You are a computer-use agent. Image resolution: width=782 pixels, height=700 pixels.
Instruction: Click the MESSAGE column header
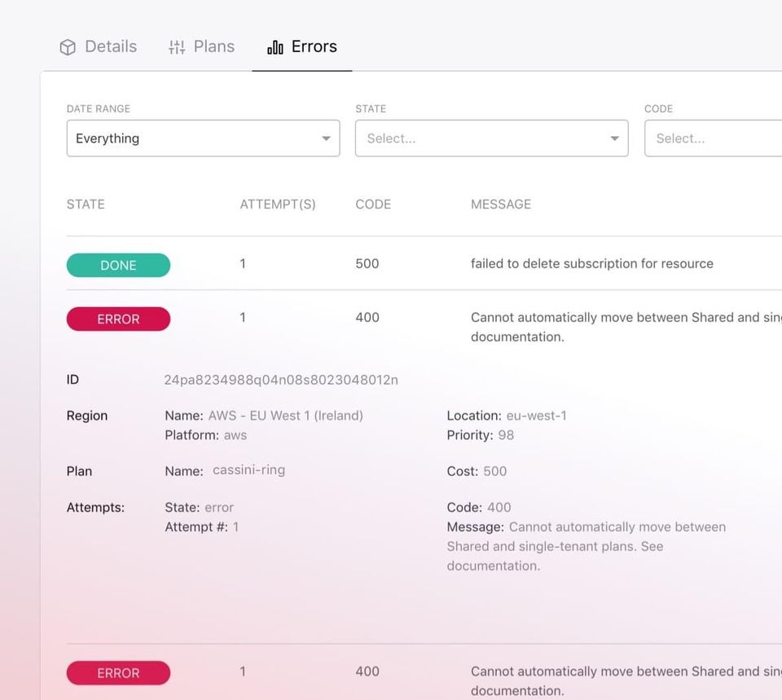501,204
